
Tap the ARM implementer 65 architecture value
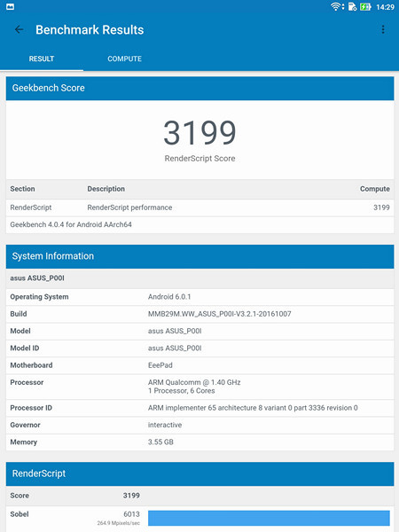coord(253,408)
